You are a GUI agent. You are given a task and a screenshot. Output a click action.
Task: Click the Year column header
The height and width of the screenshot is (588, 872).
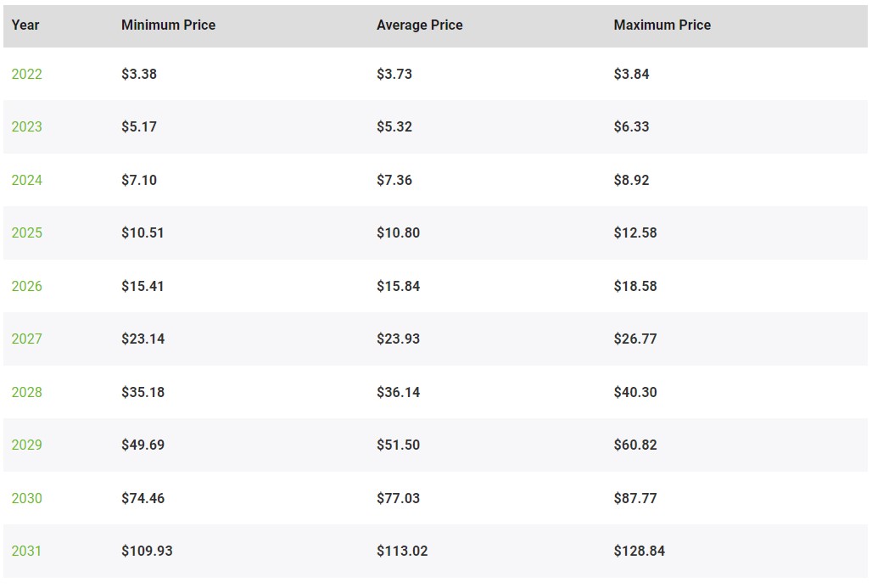click(x=25, y=25)
